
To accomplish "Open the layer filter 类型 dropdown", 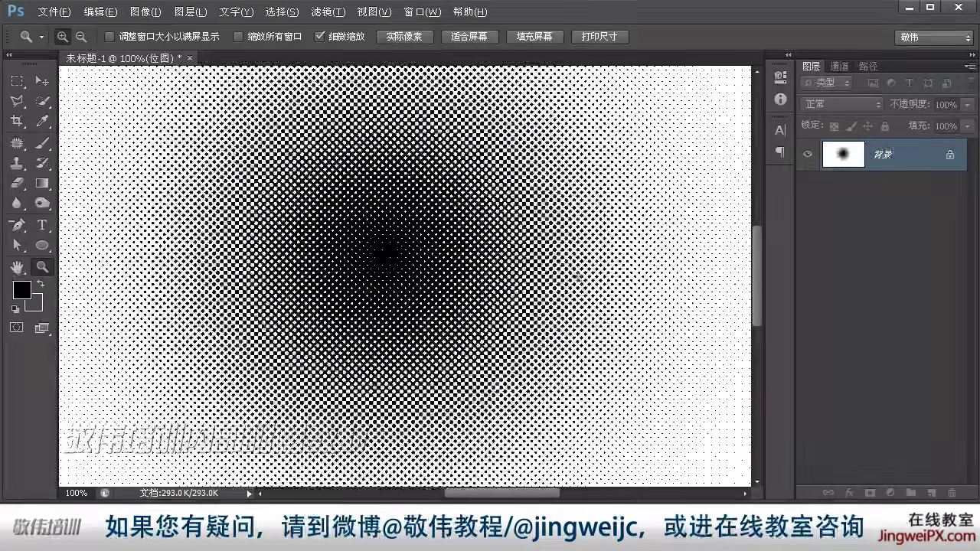I will coord(827,83).
